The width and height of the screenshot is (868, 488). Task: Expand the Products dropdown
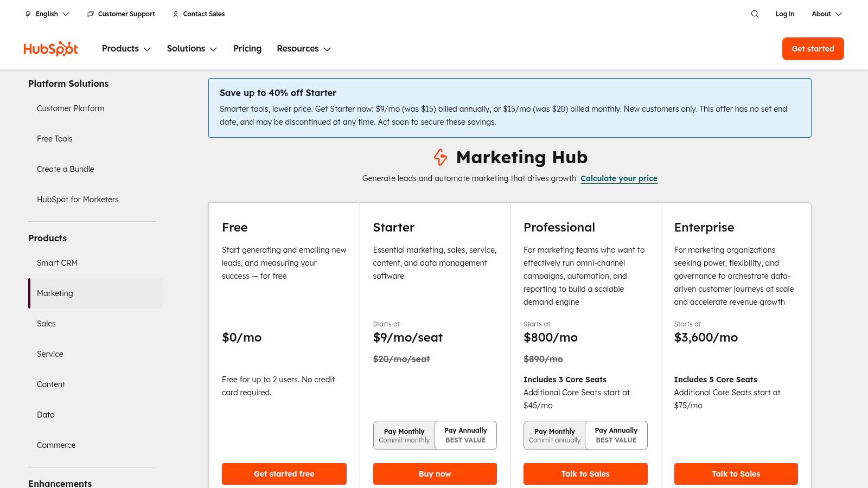click(x=126, y=48)
